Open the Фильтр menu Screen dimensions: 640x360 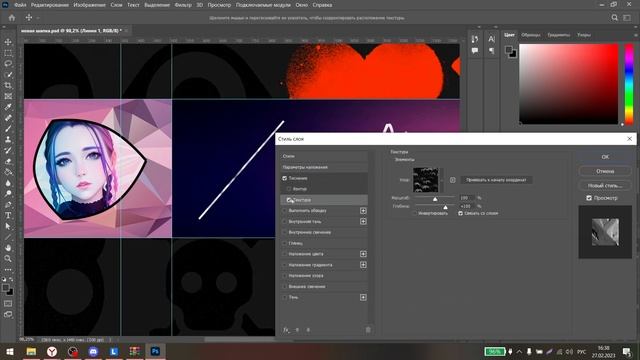click(183, 5)
